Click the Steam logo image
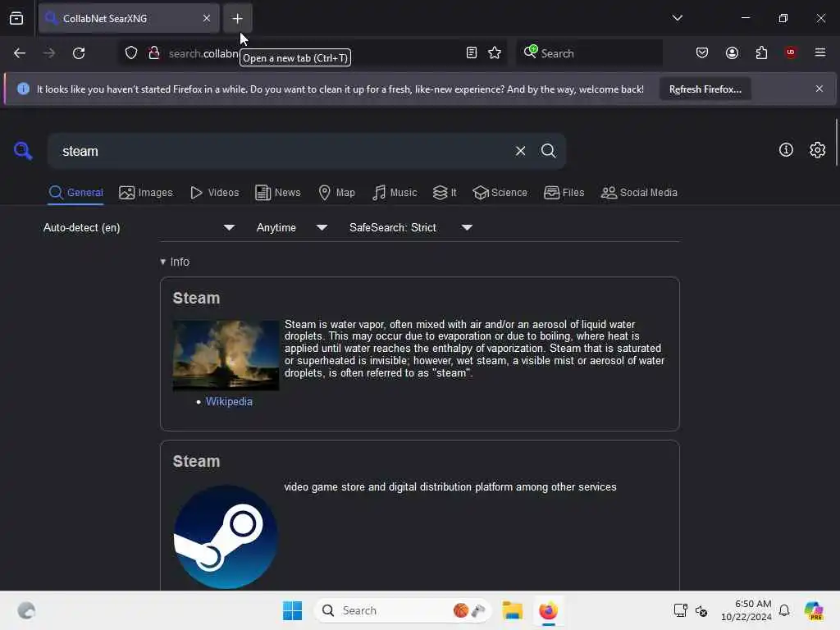This screenshot has width=840, height=630. pyautogui.click(x=226, y=536)
